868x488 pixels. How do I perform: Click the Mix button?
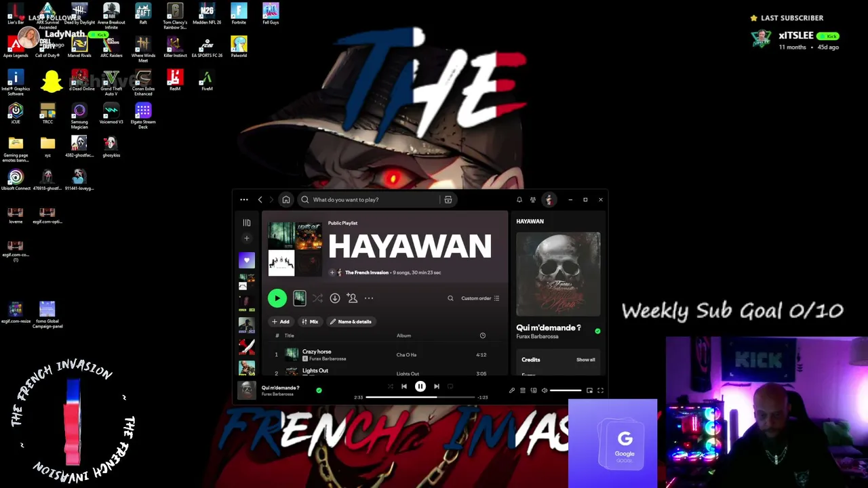click(310, 322)
